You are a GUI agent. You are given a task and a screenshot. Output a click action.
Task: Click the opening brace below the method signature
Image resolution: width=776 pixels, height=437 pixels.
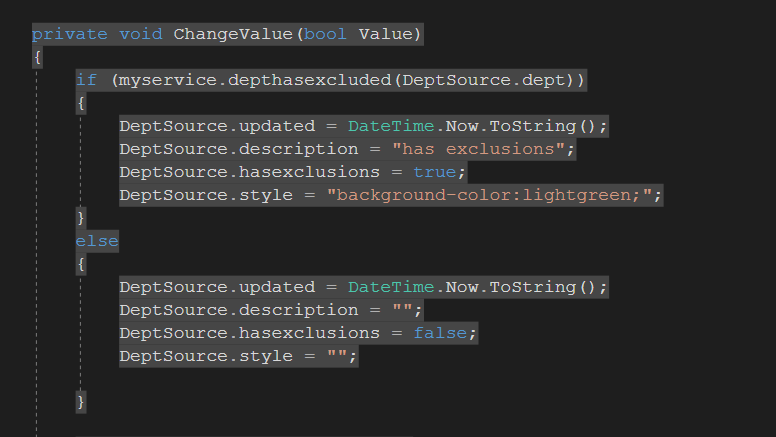37,57
